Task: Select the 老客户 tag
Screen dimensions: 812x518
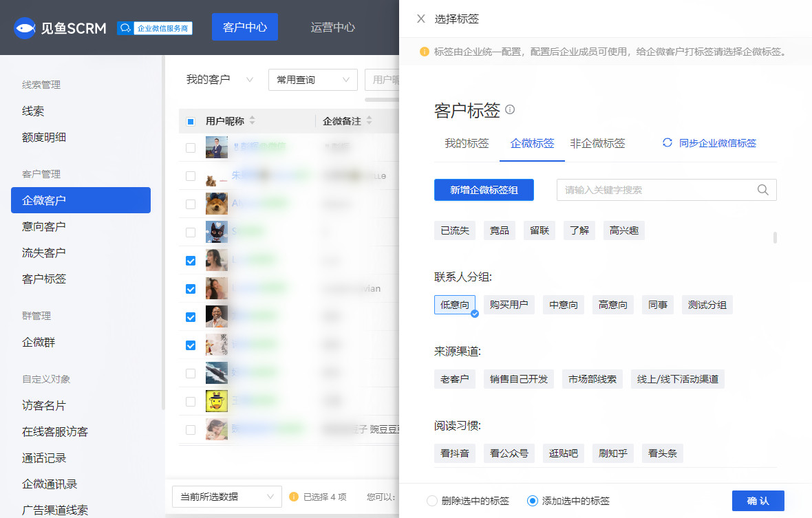Action: coord(455,379)
